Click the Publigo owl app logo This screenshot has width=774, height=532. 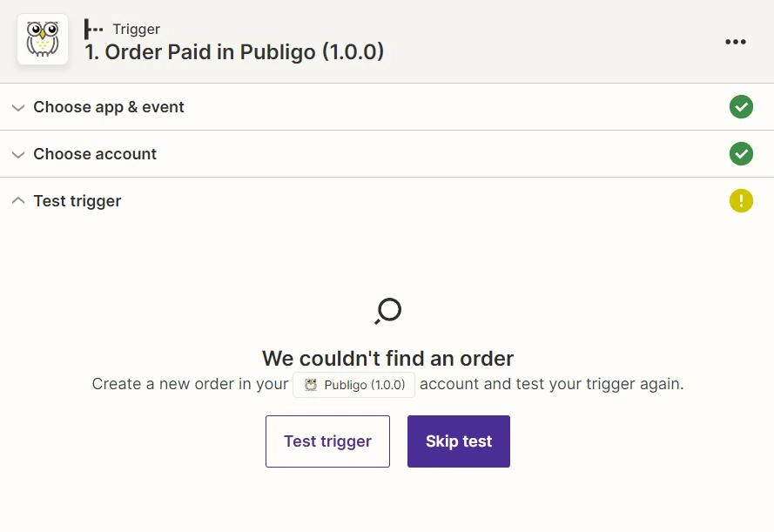point(43,39)
